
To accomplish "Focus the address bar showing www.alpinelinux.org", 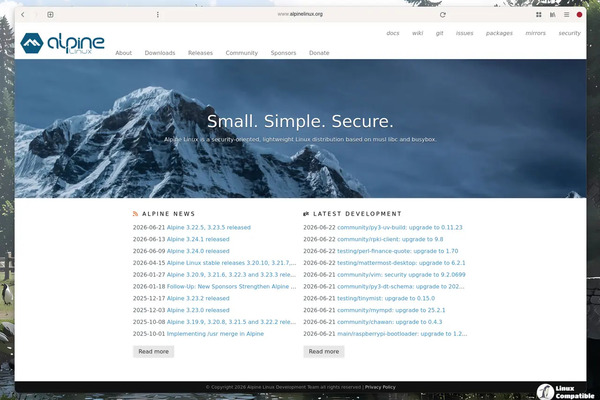I will pyautogui.click(x=300, y=14).
